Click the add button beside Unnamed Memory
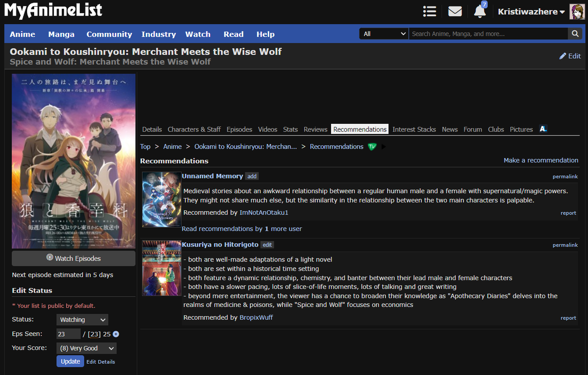 click(252, 176)
